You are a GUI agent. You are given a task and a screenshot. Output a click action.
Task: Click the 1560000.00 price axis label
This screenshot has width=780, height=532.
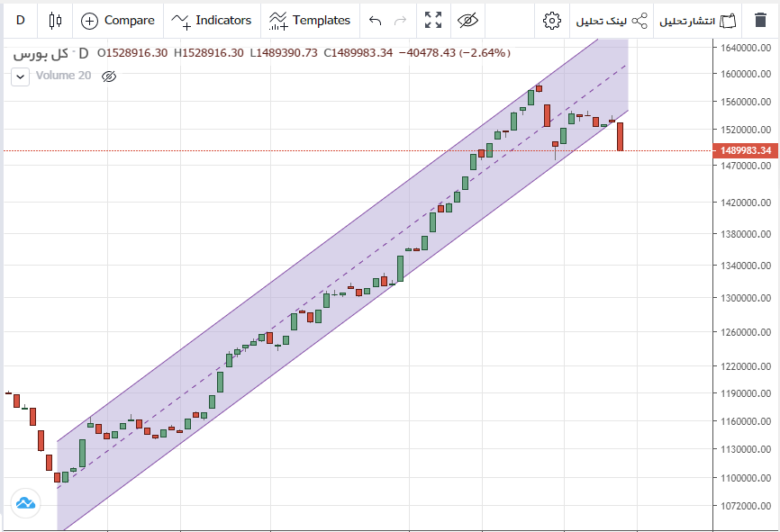pos(746,102)
